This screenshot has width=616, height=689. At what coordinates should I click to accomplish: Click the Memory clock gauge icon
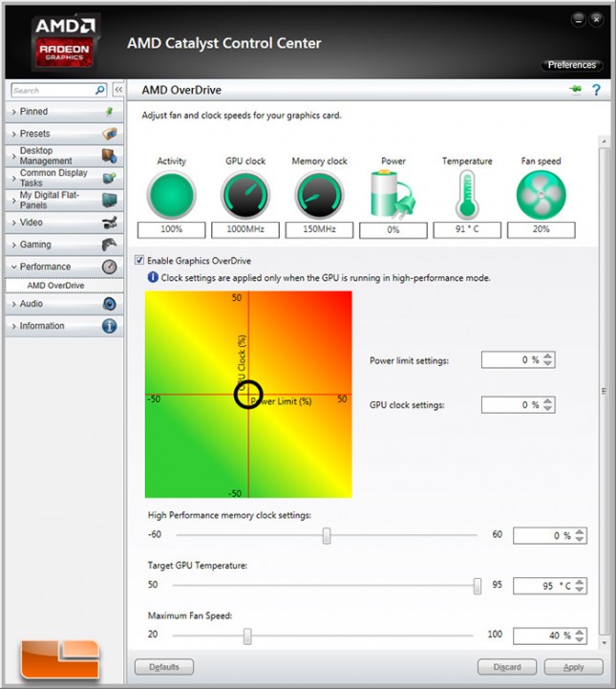319,195
